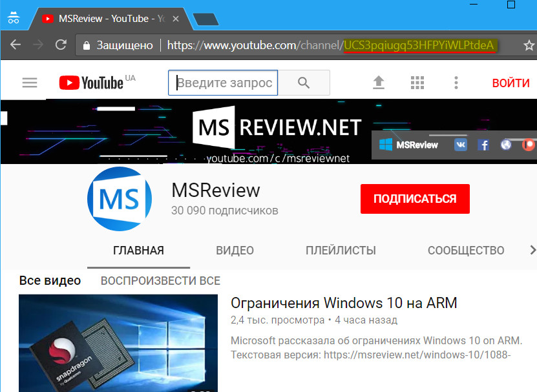
Task: Open the YouTube apps grid icon
Action: tap(417, 83)
